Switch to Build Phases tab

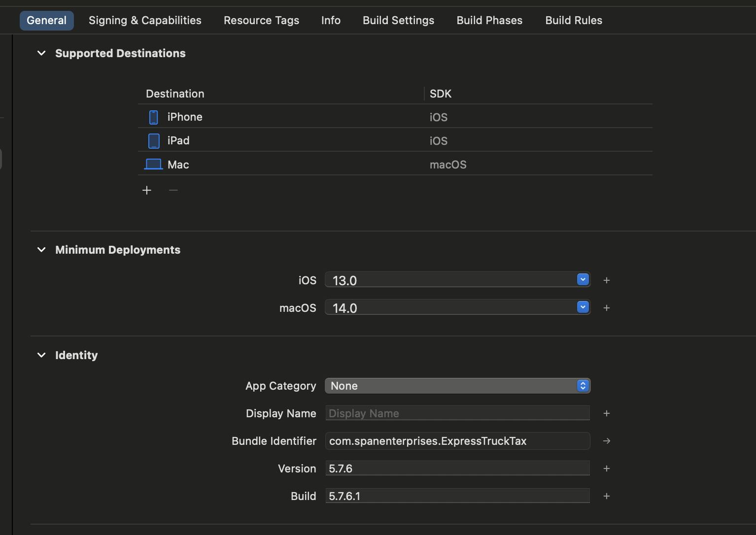pyautogui.click(x=489, y=21)
